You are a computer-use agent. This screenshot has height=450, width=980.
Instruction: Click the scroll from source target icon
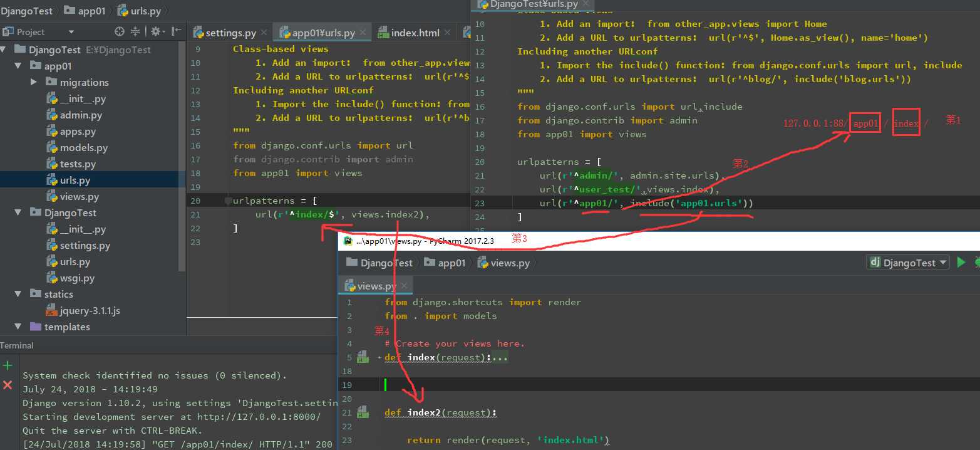tap(120, 31)
